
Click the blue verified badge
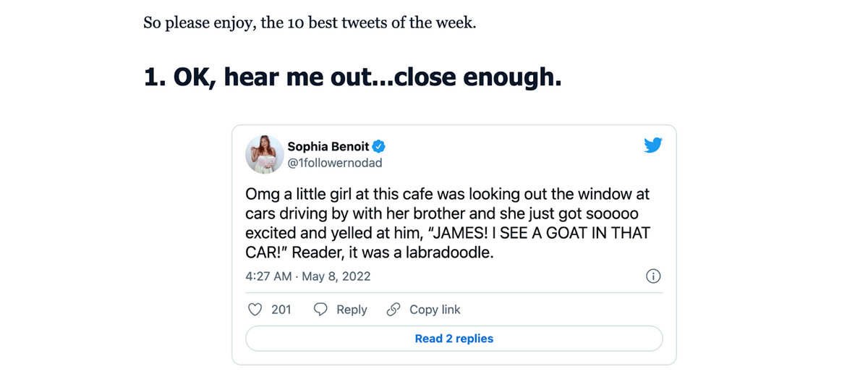pyautogui.click(x=378, y=146)
